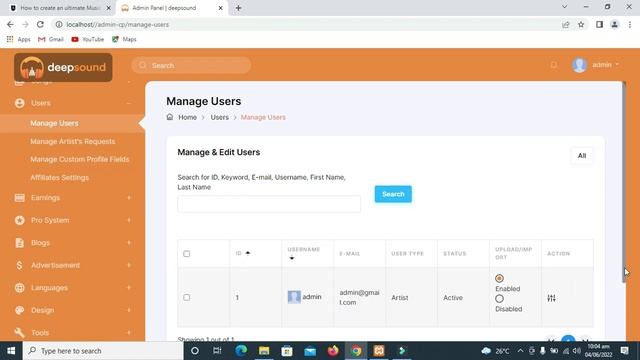Open the All filter dropdown
The height and width of the screenshot is (360, 640).
(x=582, y=156)
